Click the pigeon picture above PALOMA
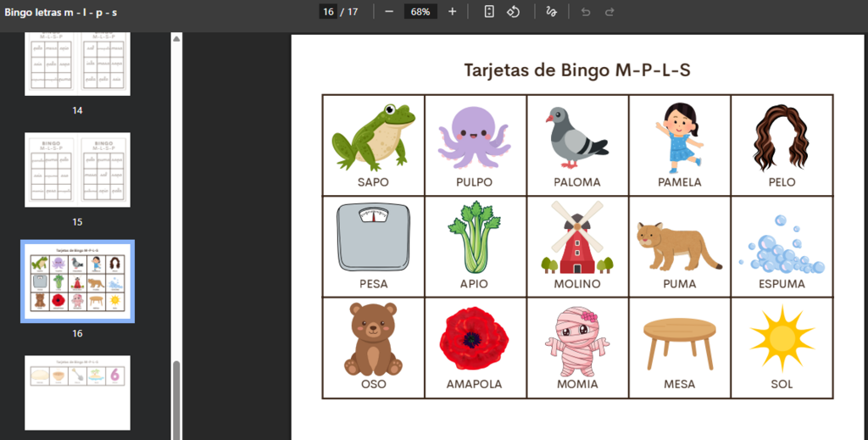This screenshot has height=440, width=868. (576, 137)
